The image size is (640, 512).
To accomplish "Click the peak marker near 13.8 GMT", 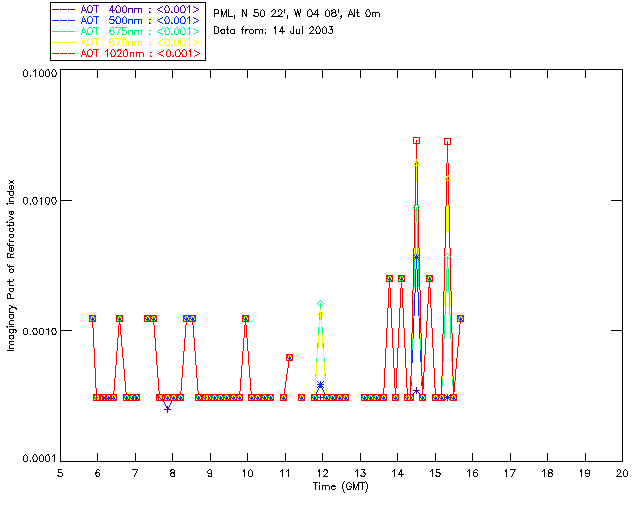I will [389, 278].
